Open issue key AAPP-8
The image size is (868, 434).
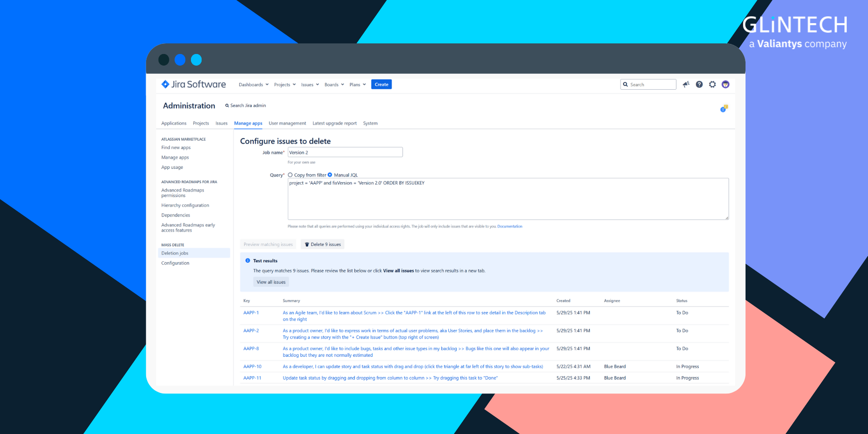(x=251, y=349)
